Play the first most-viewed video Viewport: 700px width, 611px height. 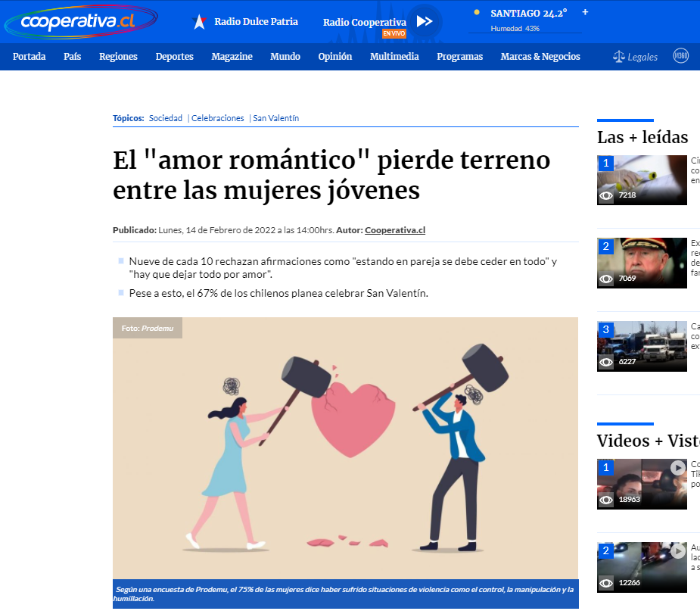pos(642,484)
